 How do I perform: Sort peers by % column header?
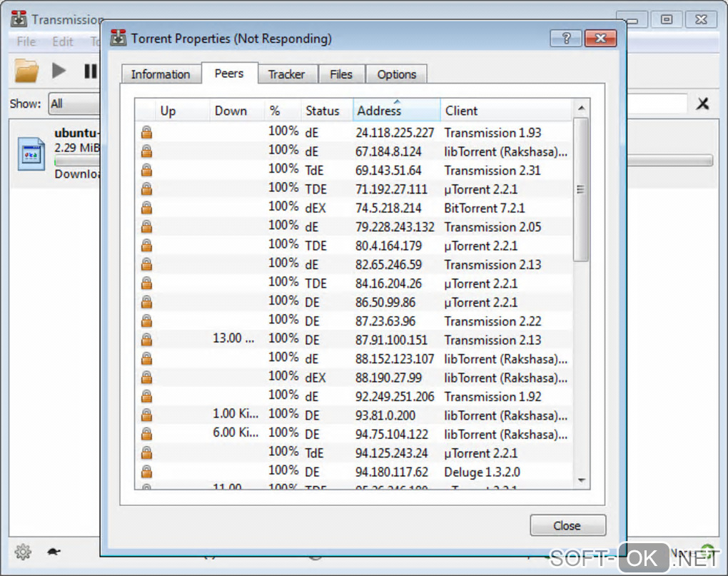coord(283,111)
